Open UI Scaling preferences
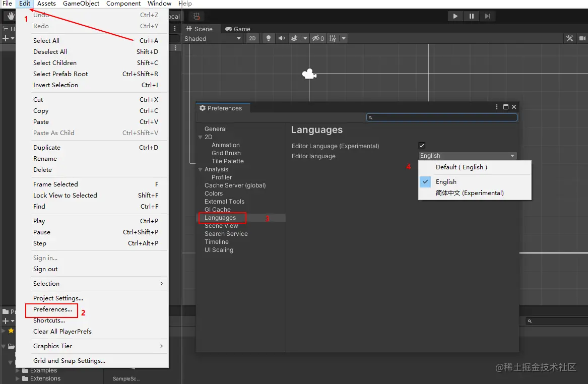Viewport: 588px width, 384px height. tap(219, 250)
